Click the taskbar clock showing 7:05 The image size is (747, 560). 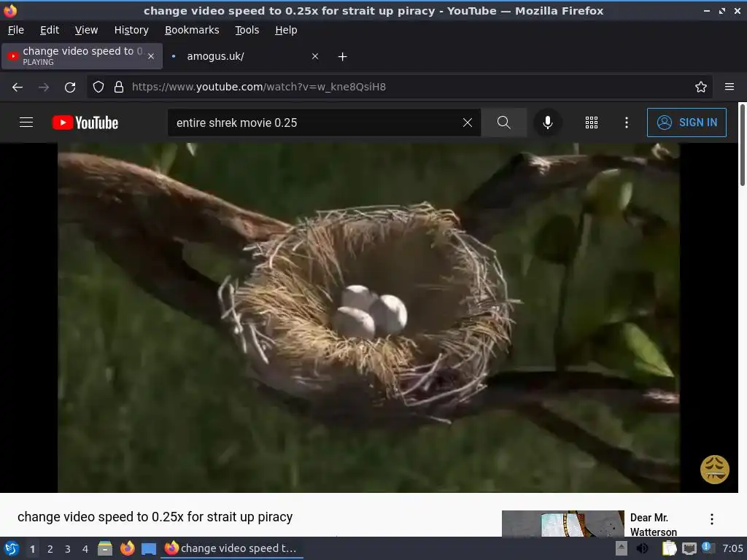pos(732,548)
